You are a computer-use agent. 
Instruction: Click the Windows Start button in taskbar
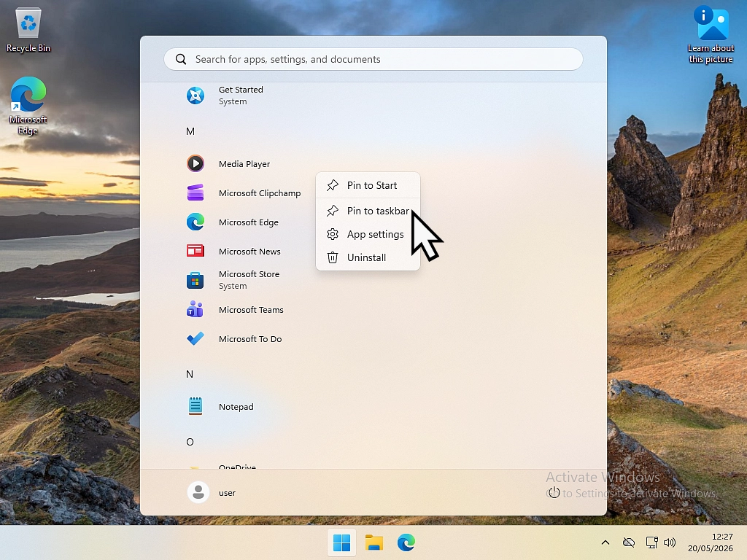point(341,542)
